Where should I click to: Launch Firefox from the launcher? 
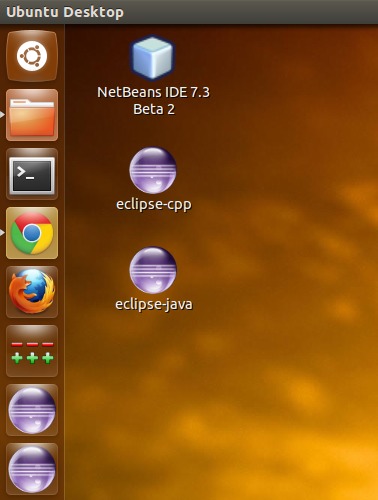click(32, 292)
